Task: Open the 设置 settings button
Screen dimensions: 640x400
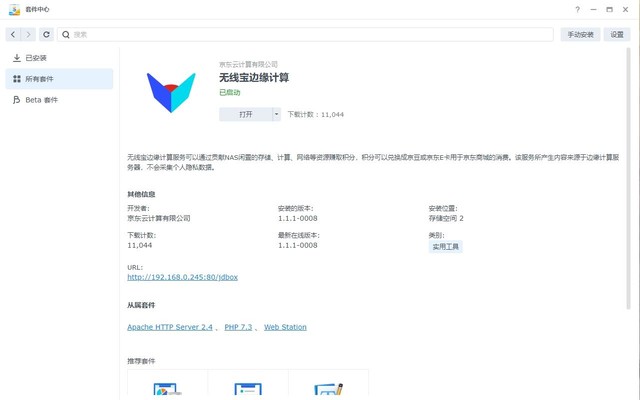Action: [617, 35]
